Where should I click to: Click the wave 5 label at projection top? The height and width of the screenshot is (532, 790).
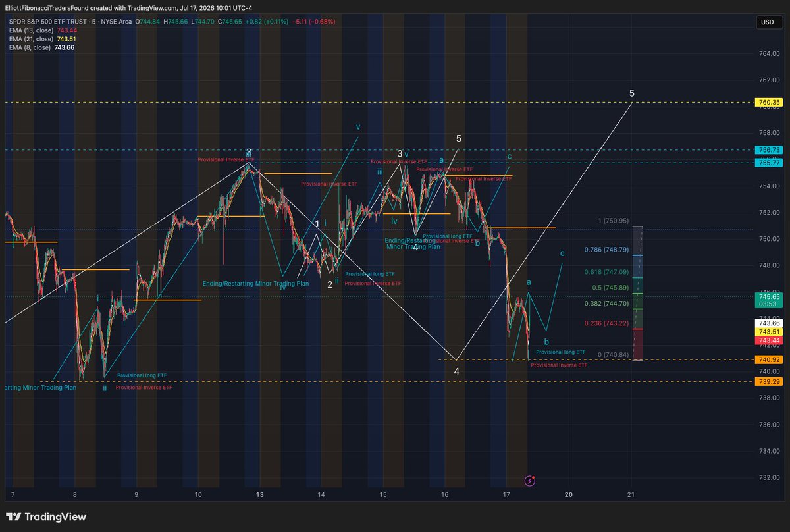(632, 93)
